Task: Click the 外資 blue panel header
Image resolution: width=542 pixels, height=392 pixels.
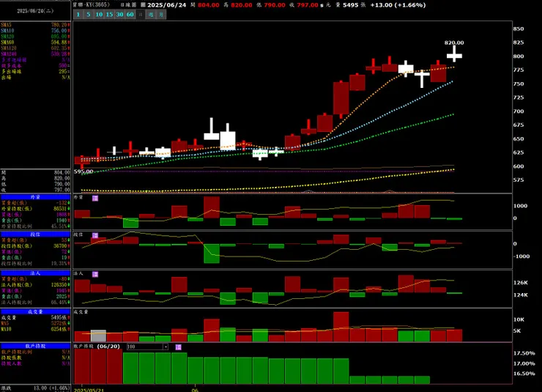Action: [x=35, y=197]
